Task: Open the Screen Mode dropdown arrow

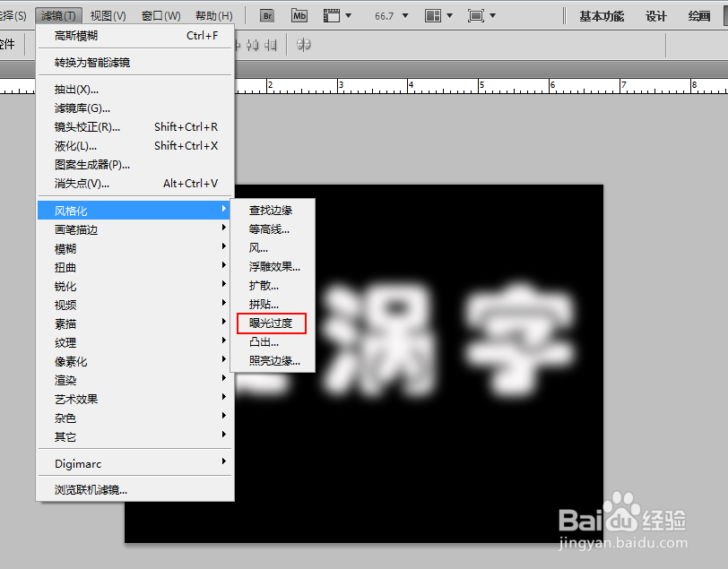Action: 491,14
